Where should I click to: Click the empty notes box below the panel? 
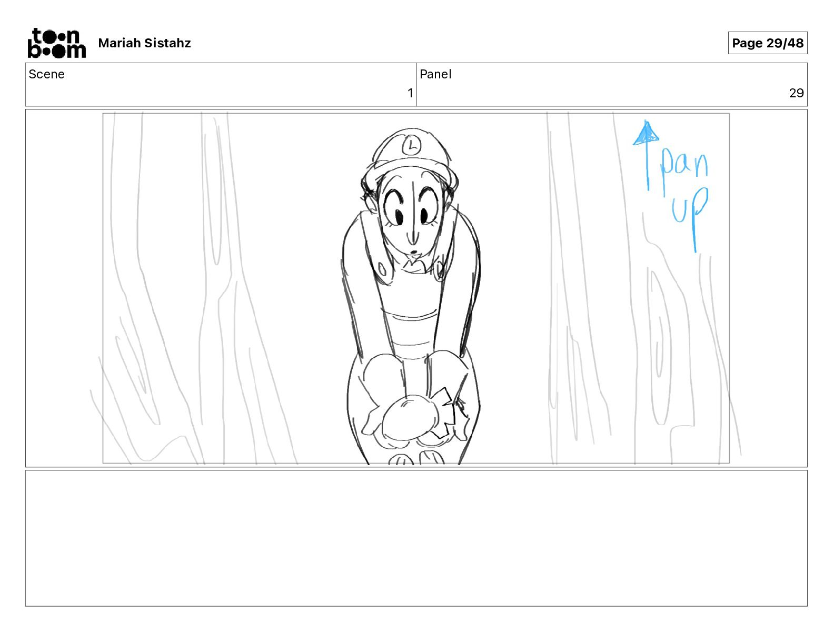click(416, 538)
